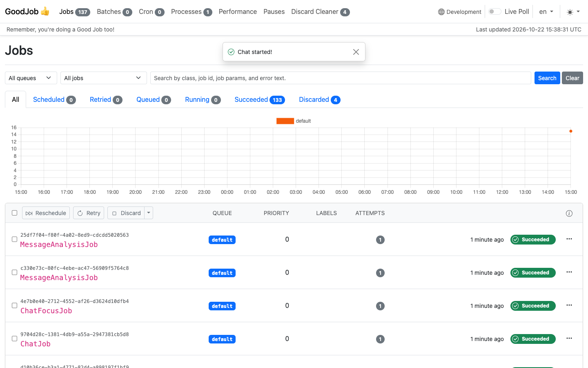Screen dimensions: 588x368
Task: Toggle the orange default legend swatch
Action: tap(285, 121)
